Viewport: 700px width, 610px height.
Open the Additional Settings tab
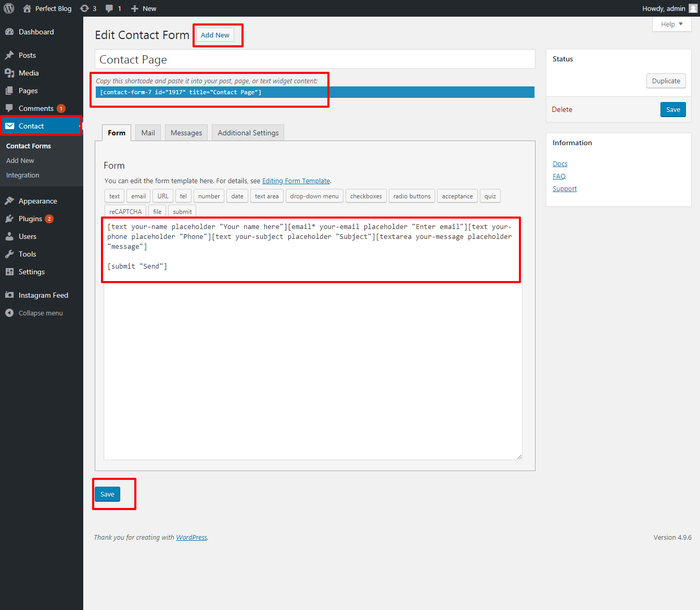tap(248, 133)
